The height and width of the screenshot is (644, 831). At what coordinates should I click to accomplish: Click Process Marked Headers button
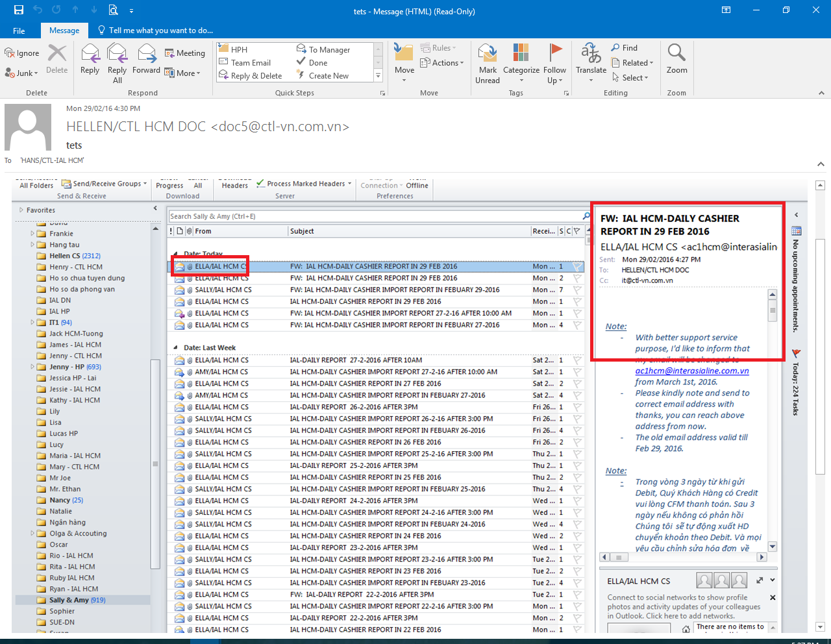coord(304,184)
